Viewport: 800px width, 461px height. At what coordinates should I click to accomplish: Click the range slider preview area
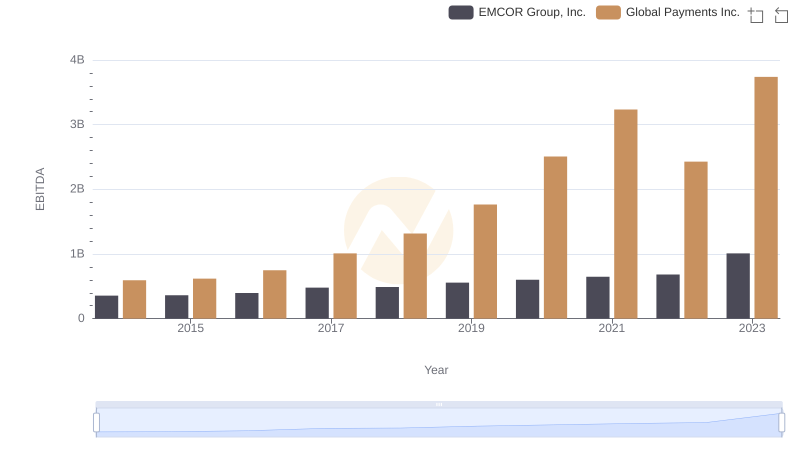tap(439, 423)
